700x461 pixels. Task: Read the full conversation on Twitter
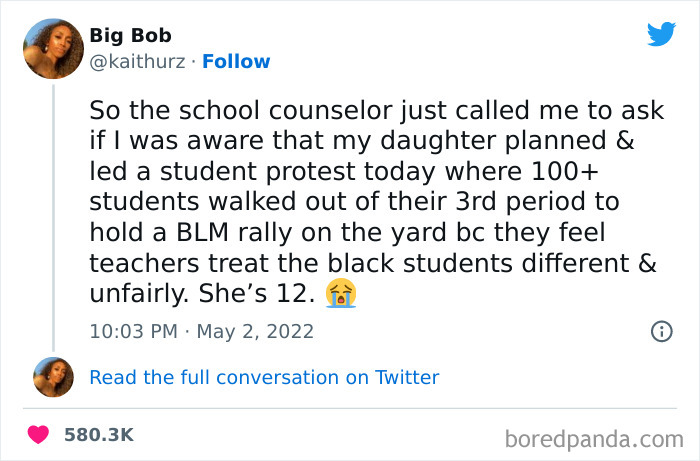tap(264, 377)
